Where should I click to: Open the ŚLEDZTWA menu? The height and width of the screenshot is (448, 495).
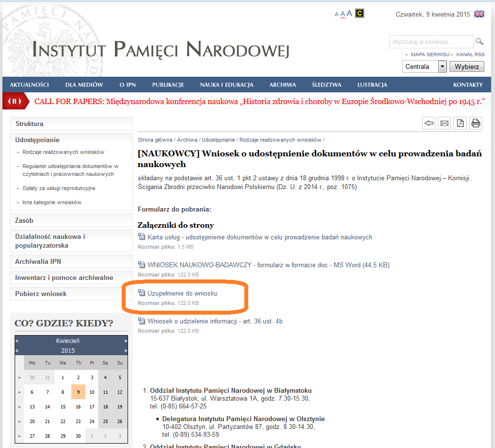tap(327, 85)
